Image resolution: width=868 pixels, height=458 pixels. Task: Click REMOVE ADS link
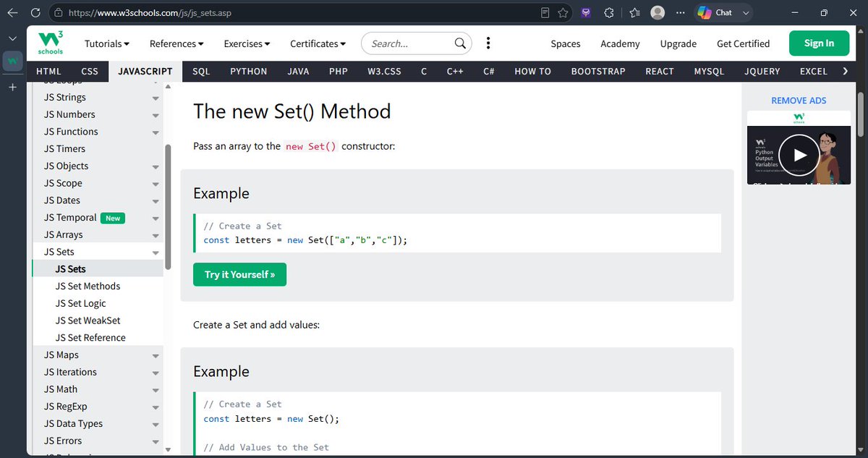coord(799,101)
